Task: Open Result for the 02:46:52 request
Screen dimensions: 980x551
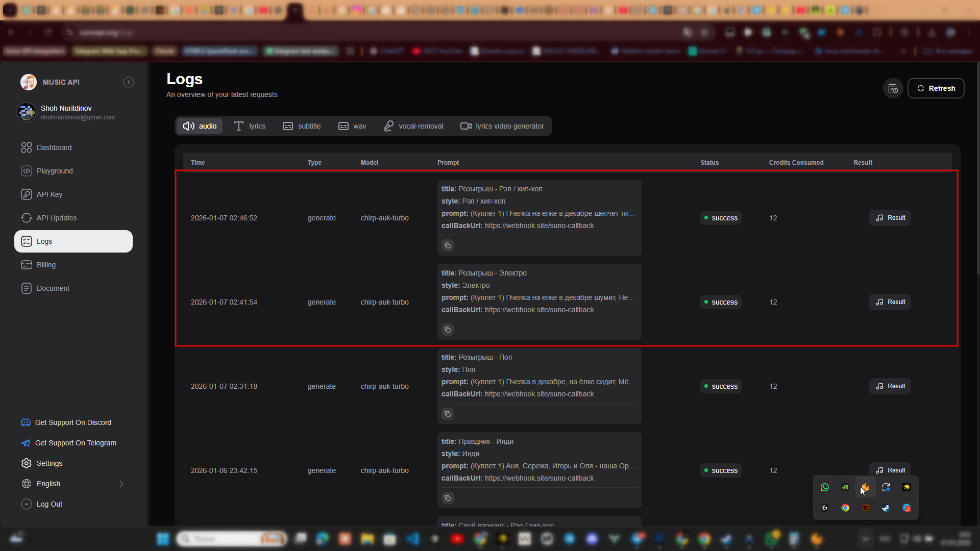Action: pos(890,218)
